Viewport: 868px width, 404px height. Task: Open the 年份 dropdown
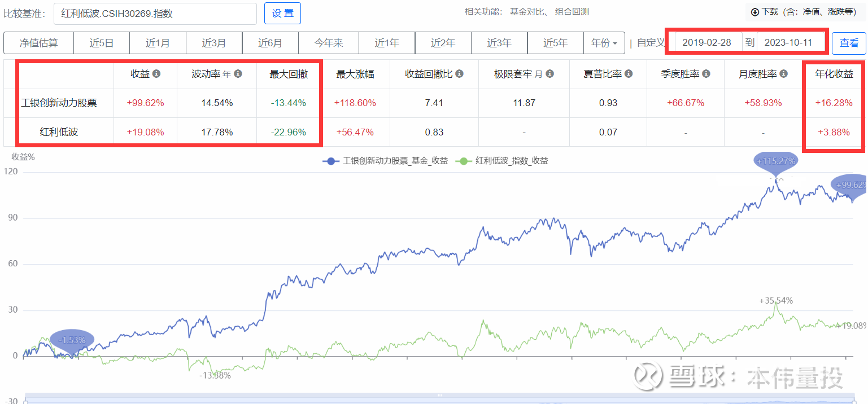click(604, 43)
